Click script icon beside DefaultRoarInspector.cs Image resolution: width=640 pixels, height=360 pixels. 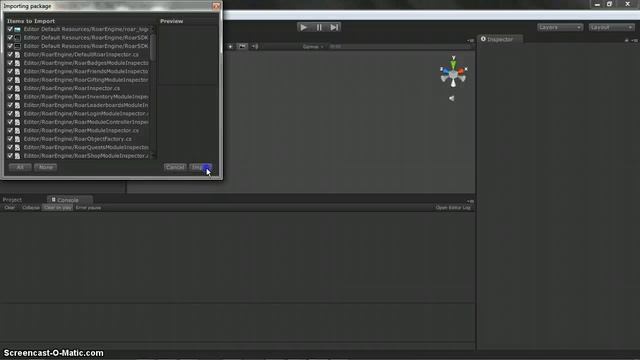[x=18, y=55]
